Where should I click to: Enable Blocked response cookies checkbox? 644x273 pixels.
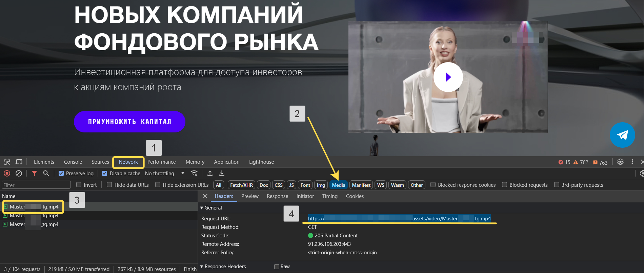433,185
